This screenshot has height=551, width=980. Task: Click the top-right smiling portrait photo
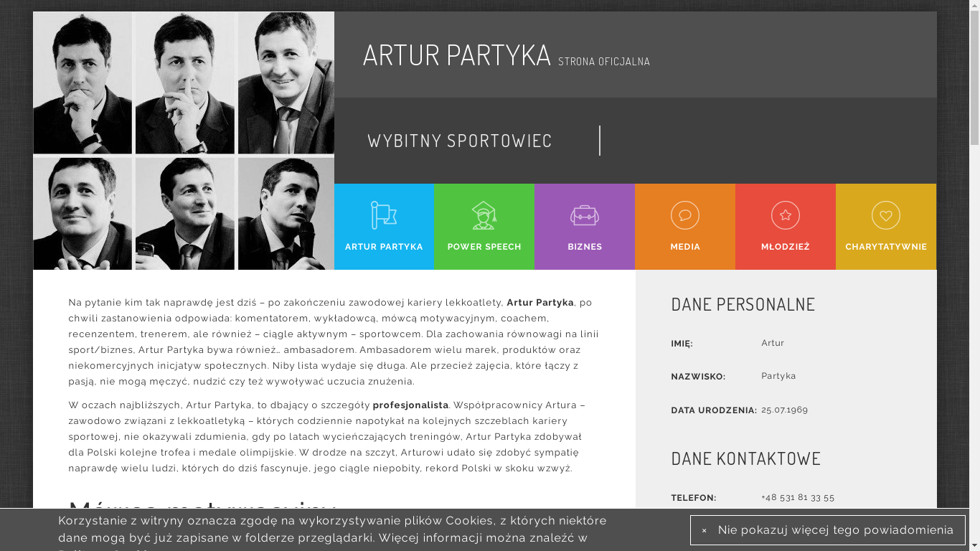[x=286, y=83]
